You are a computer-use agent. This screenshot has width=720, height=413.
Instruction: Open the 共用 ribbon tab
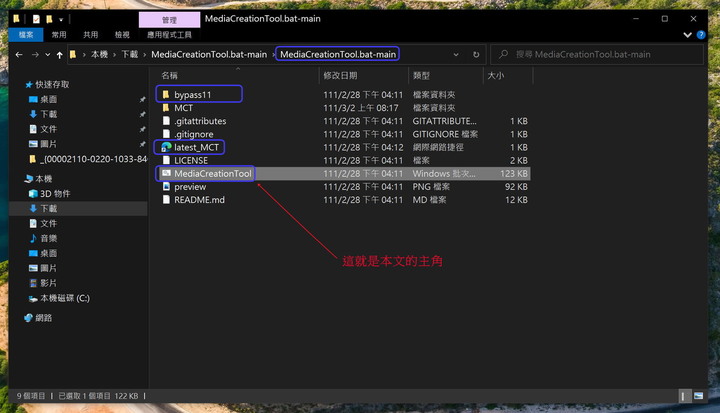point(90,35)
